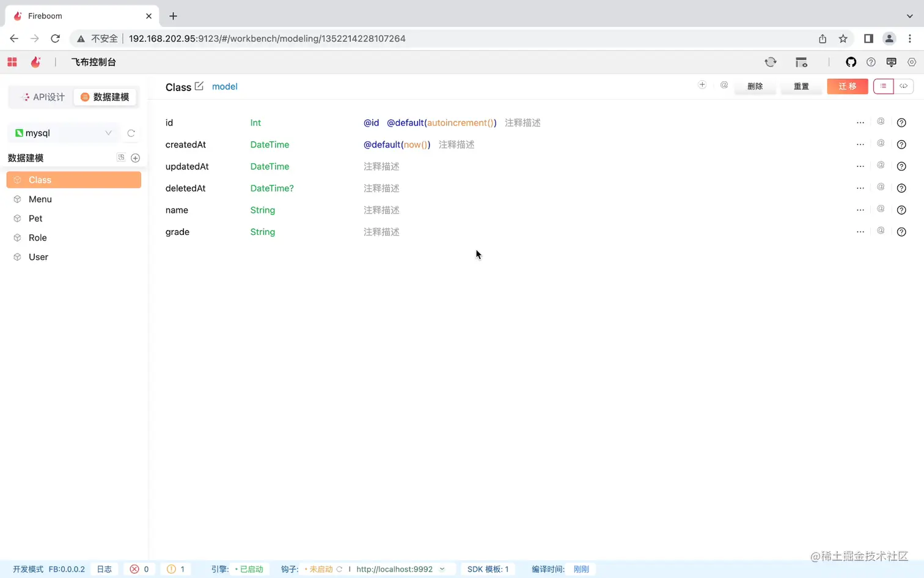Click the header window layout icon
Screen dimensions: 924x578
tap(801, 62)
